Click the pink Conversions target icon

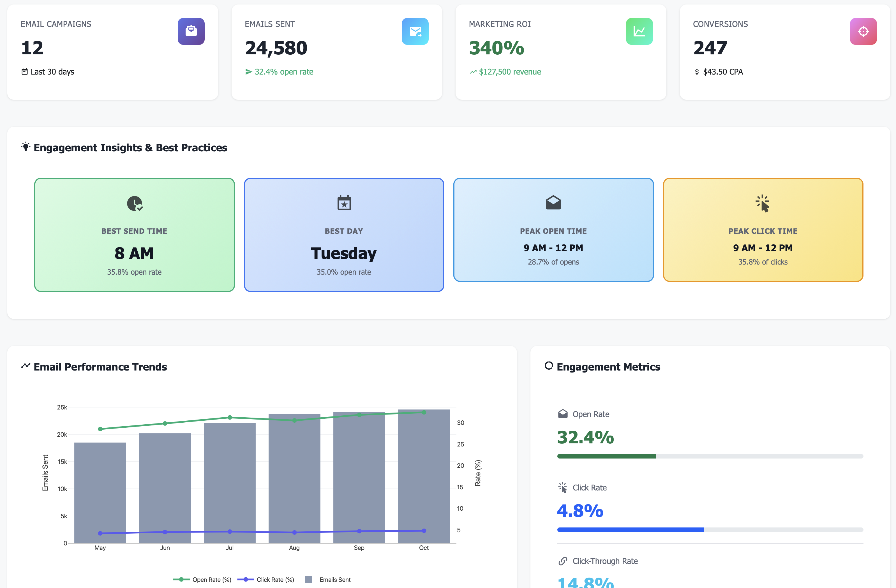[x=863, y=31]
